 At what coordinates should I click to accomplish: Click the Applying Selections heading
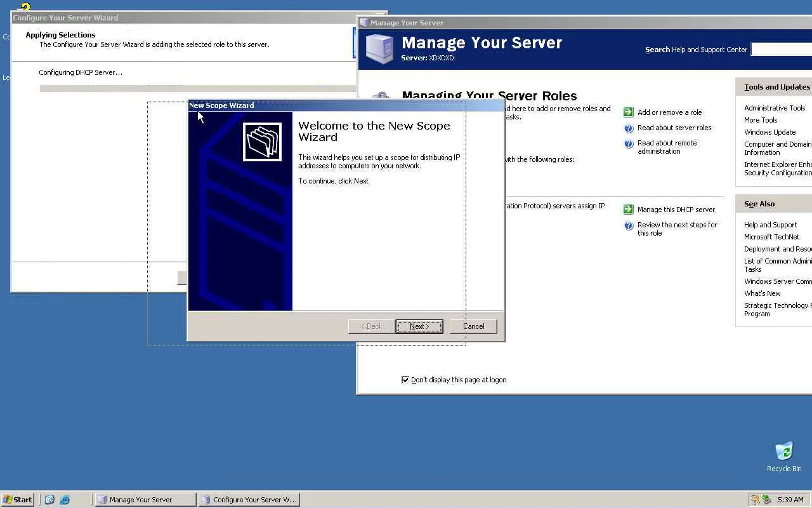[60, 35]
